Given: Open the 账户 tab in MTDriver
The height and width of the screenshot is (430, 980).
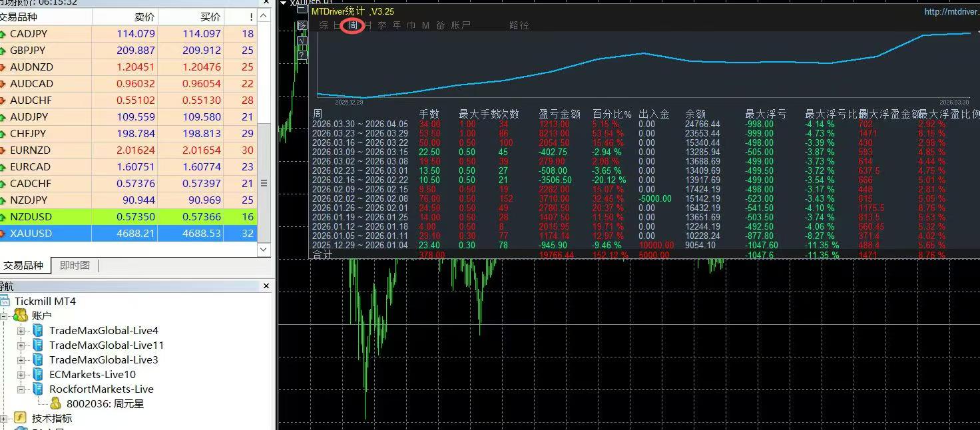Looking at the screenshot, I should 461,26.
